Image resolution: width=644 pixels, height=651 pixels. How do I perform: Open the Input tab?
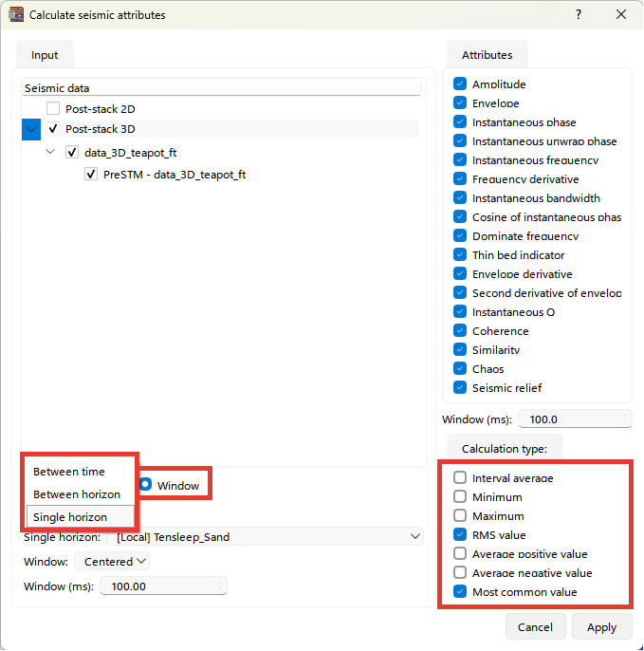(45, 55)
